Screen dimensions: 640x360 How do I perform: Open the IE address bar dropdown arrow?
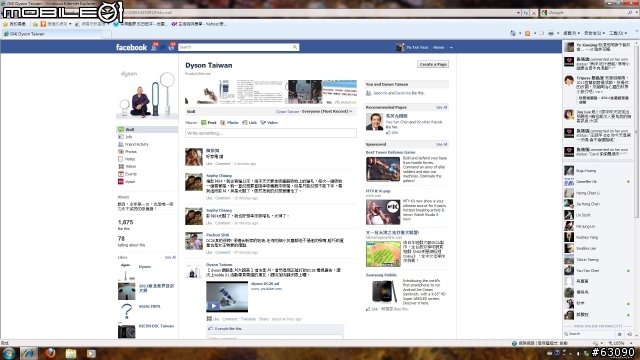pos(518,13)
